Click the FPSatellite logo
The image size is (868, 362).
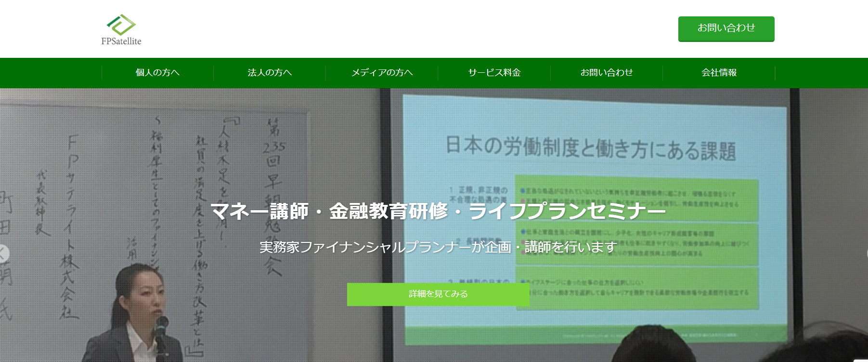[x=121, y=30]
